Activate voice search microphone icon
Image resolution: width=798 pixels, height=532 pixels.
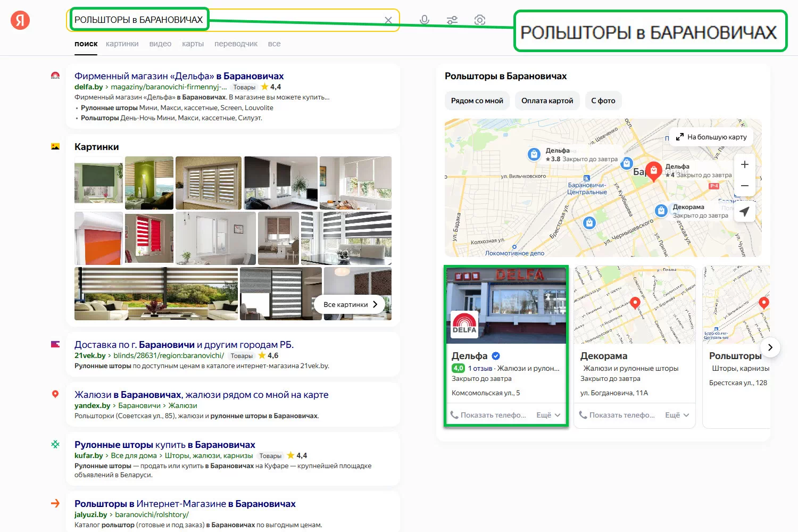pos(424,20)
